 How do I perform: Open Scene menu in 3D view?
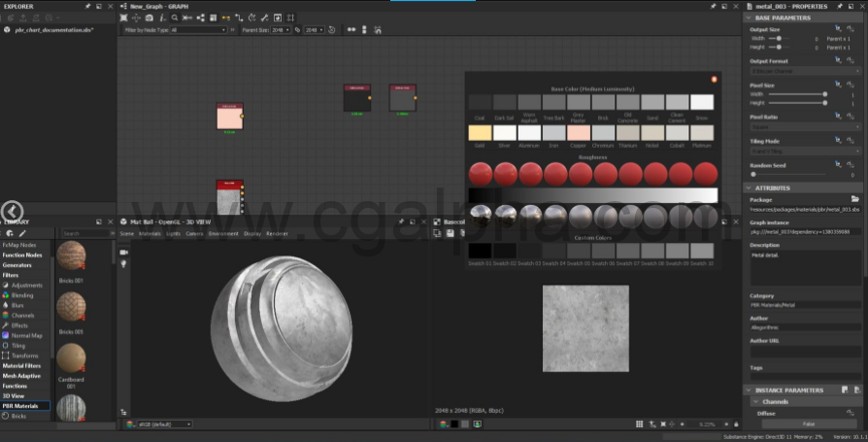(x=127, y=233)
